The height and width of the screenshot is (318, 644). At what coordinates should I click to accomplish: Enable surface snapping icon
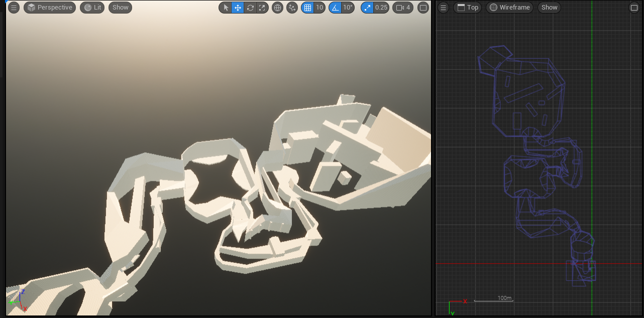pyautogui.click(x=292, y=7)
